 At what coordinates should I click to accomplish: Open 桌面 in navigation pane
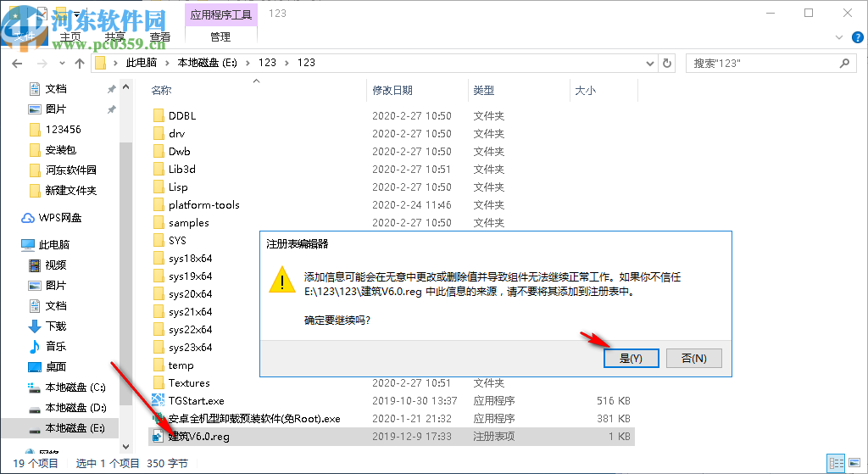pyautogui.click(x=56, y=366)
